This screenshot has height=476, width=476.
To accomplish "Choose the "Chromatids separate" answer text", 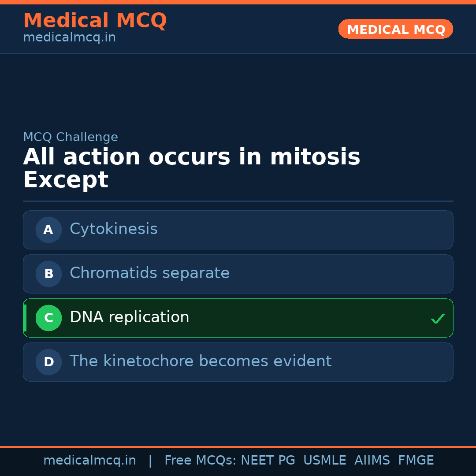I will (x=149, y=273).
